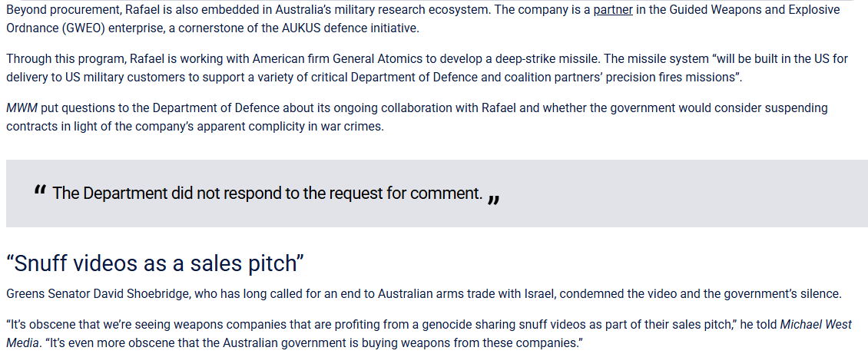The height and width of the screenshot is (354, 868).
Task: Click the sentence starting "It's even more obscene"
Action: [314, 343]
